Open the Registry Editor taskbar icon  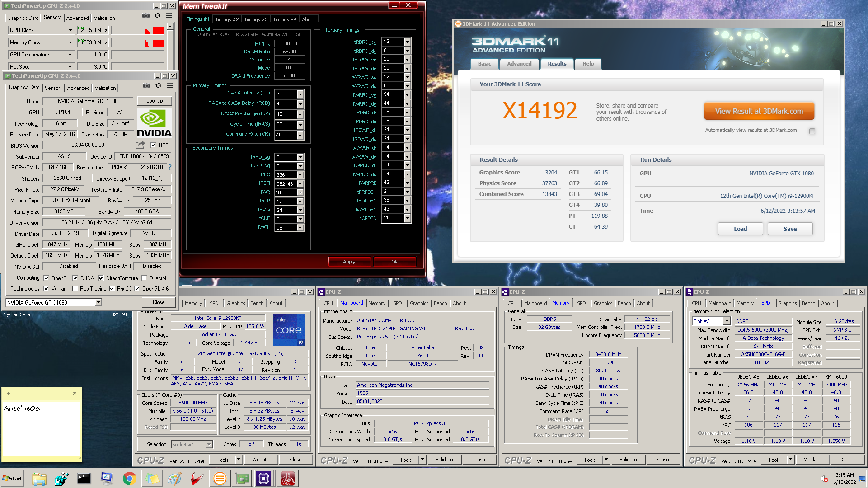point(61,479)
